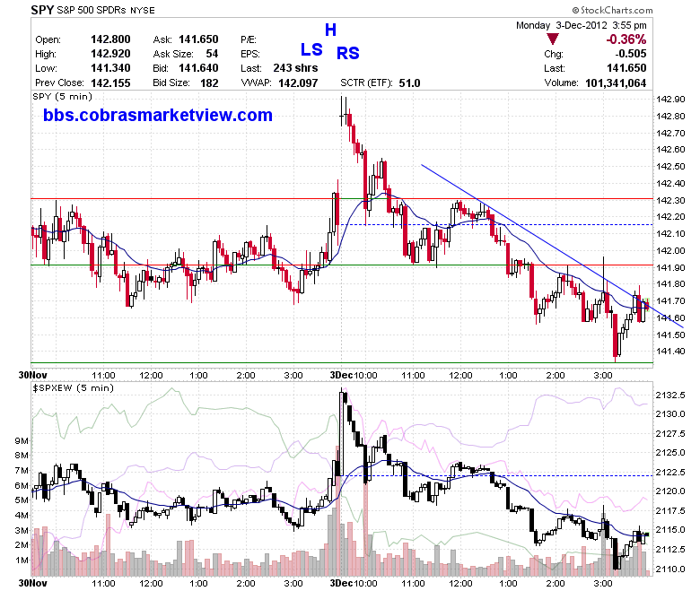The image size is (700, 591).
Task: Click the VWAP value 142.097
Action: click(x=298, y=83)
